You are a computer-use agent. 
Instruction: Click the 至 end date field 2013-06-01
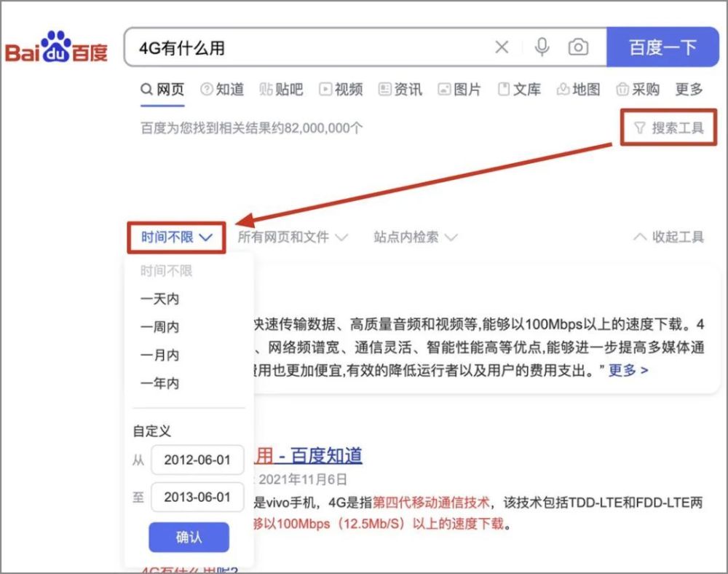(x=197, y=497)
